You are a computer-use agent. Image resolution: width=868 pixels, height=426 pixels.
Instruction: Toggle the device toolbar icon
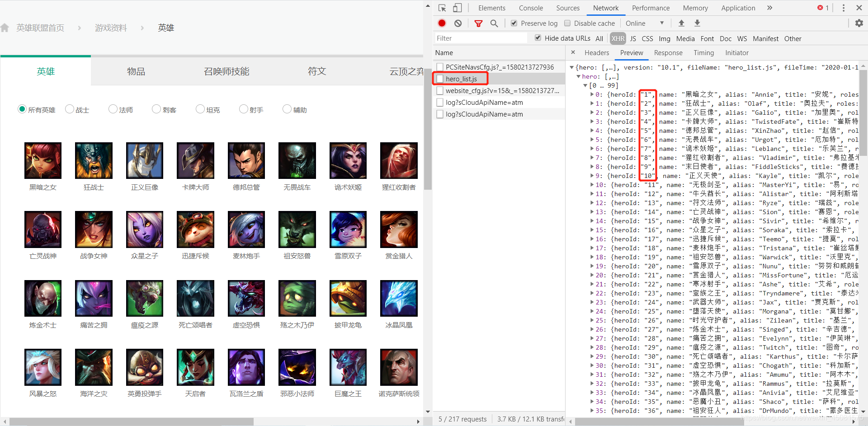click(x=457, y=8)
